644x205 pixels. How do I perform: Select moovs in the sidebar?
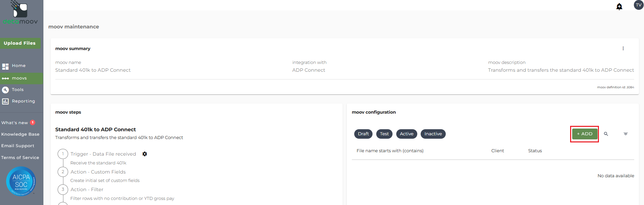22,78
